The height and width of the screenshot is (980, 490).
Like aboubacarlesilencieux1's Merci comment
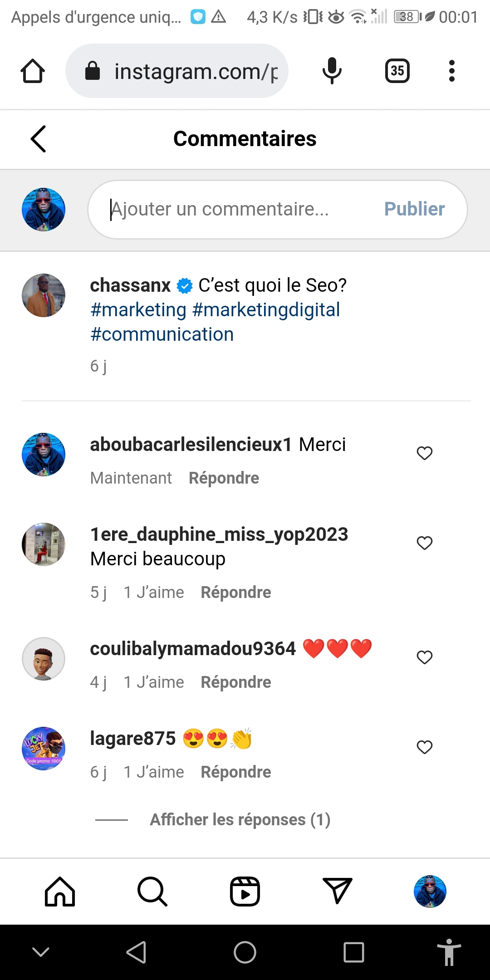[425, 453]
